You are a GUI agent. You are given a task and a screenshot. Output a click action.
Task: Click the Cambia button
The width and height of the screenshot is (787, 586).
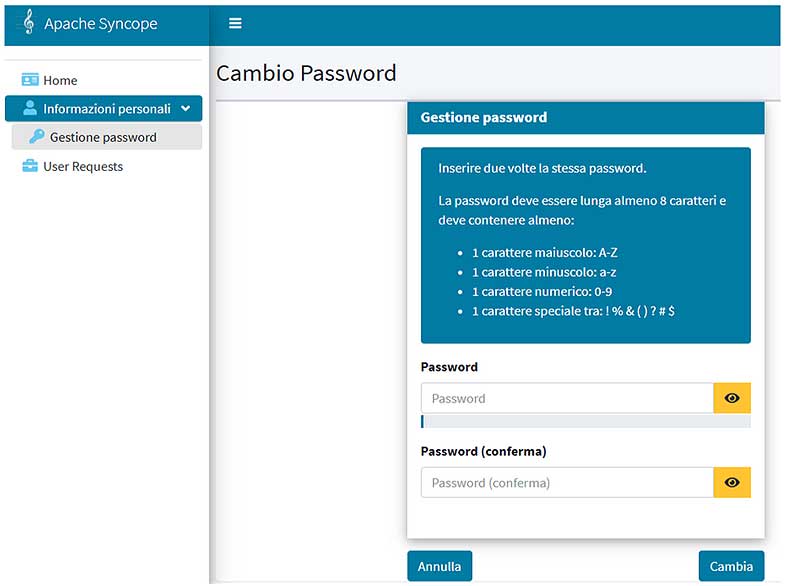coord(731,566)
